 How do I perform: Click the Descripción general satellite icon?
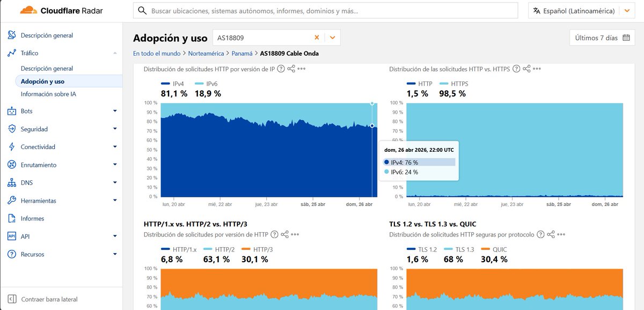12,35
